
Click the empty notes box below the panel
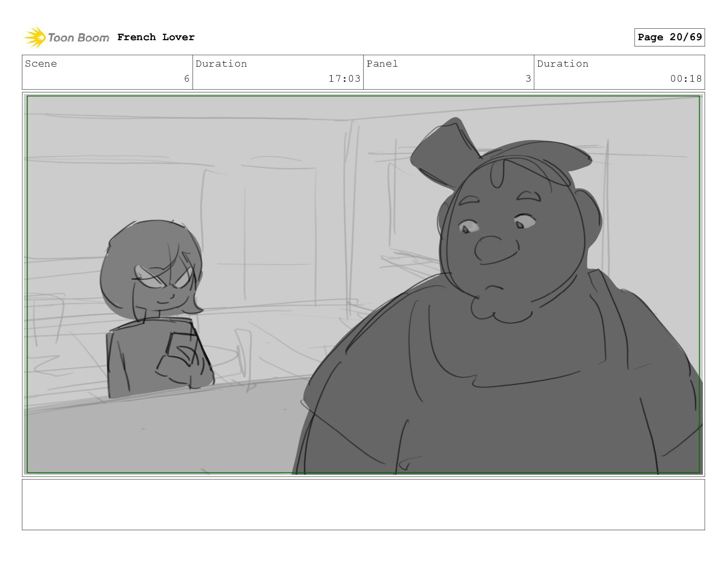(x=364, y=505)
